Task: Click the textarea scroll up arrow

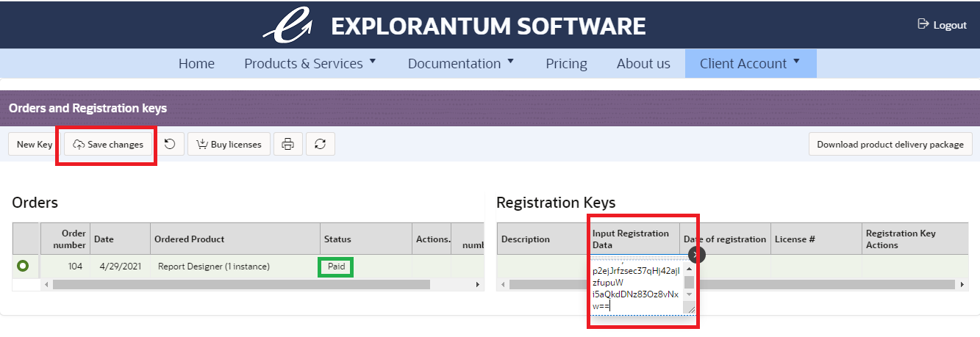Action: [690, 269]
